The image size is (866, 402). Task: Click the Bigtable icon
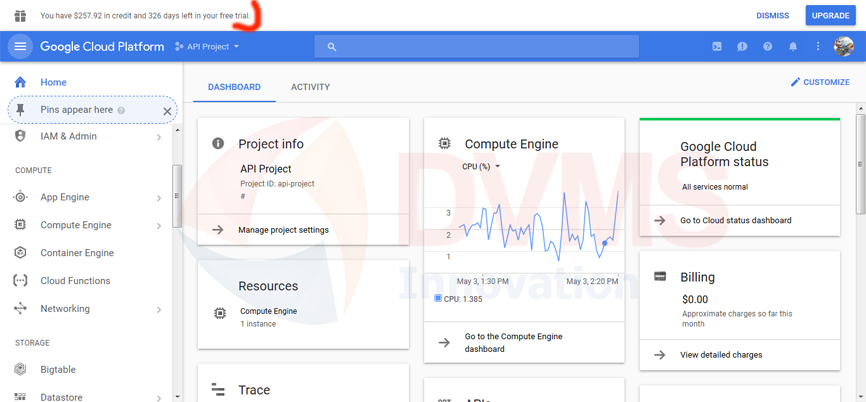tap(20, 369)
